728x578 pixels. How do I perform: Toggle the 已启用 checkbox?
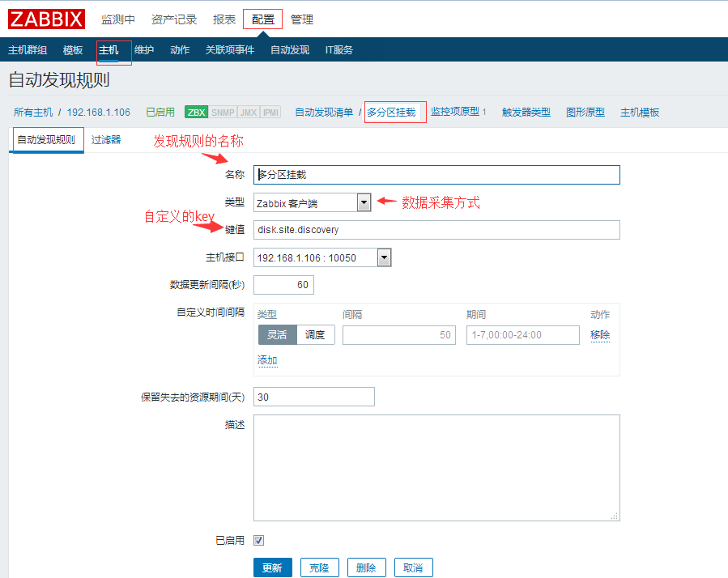[259, 540]
